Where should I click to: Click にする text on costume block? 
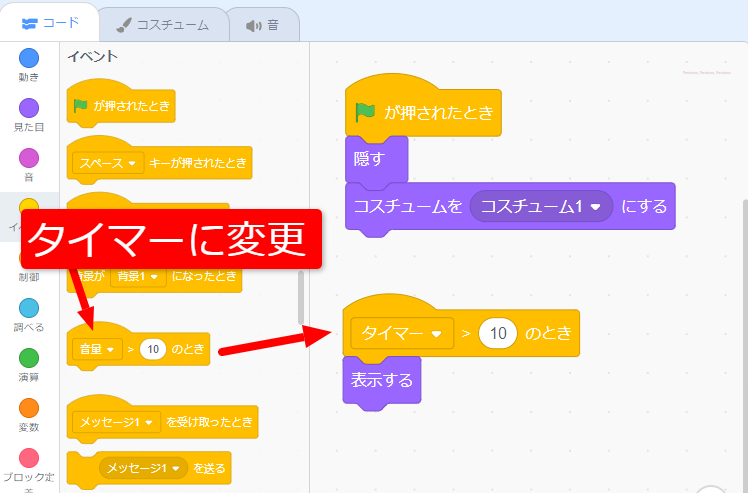[644, 207]
